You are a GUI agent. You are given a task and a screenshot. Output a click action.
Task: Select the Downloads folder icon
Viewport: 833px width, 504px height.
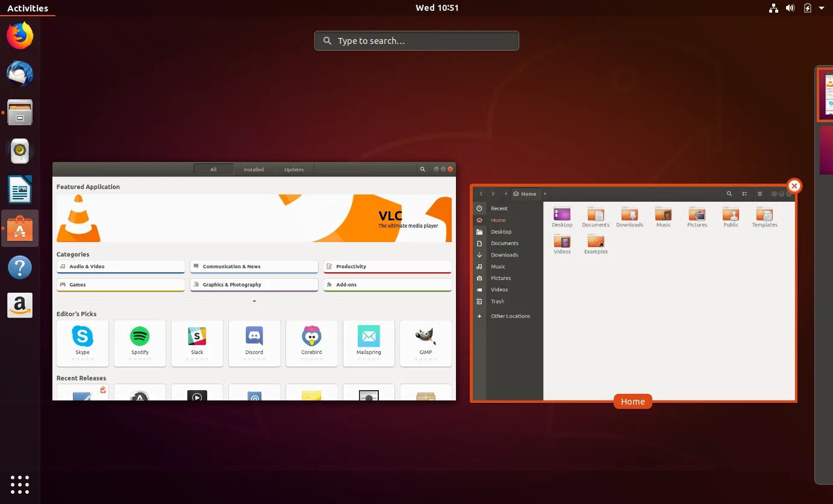click(x=629, y=217)
